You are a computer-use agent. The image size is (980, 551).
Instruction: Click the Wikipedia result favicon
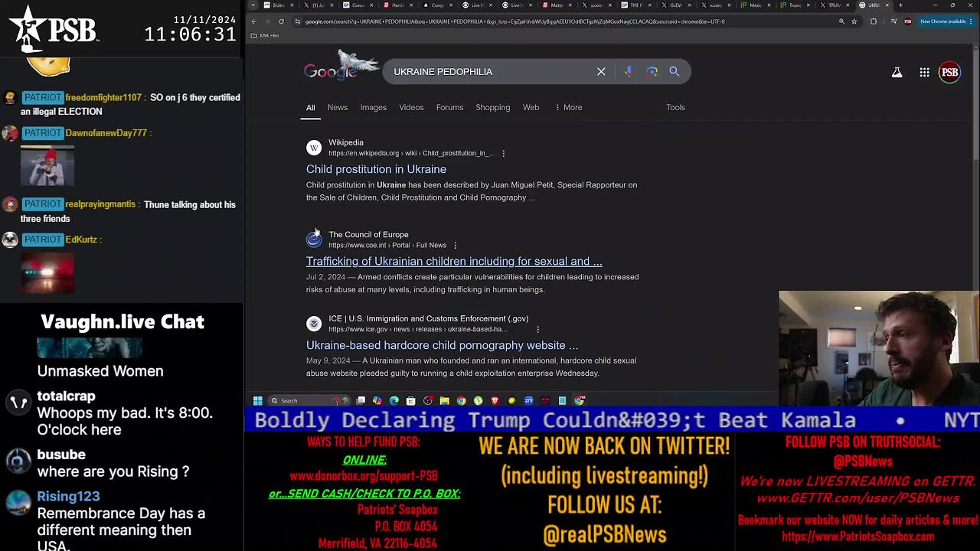314,148
